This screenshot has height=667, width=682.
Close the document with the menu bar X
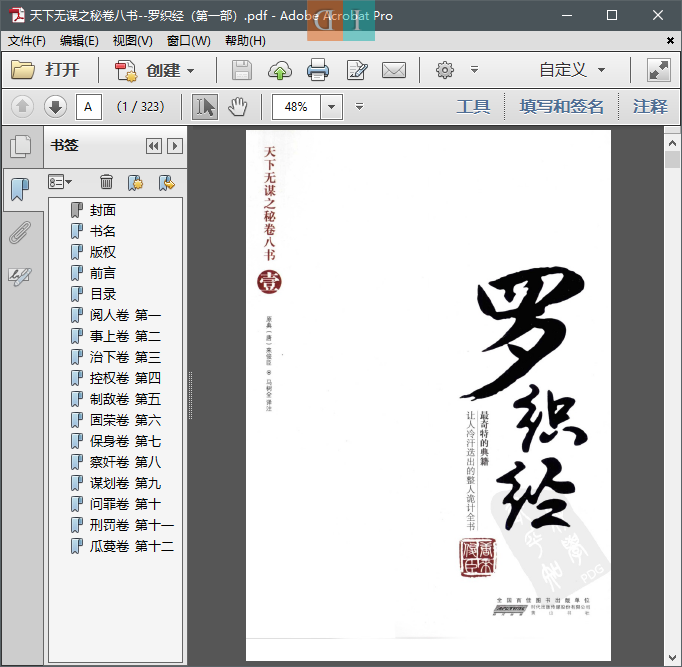pos(670,41)
